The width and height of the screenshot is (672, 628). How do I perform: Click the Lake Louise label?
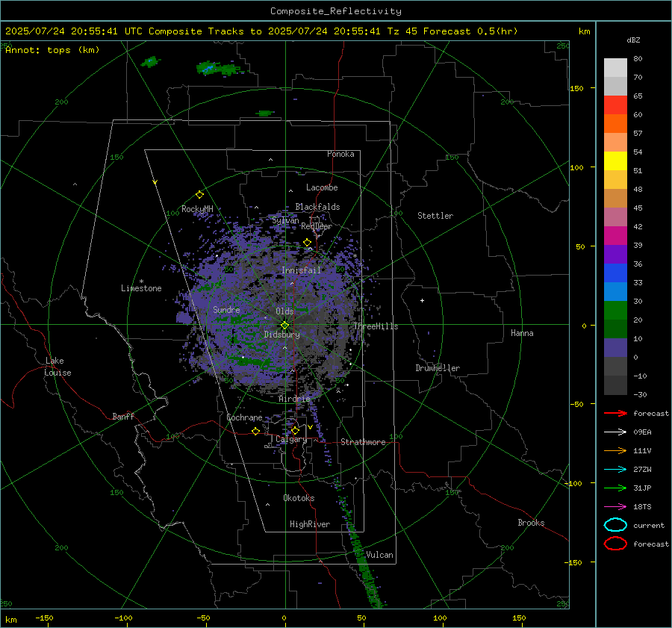pyautogui.click(x=57, y=367)
